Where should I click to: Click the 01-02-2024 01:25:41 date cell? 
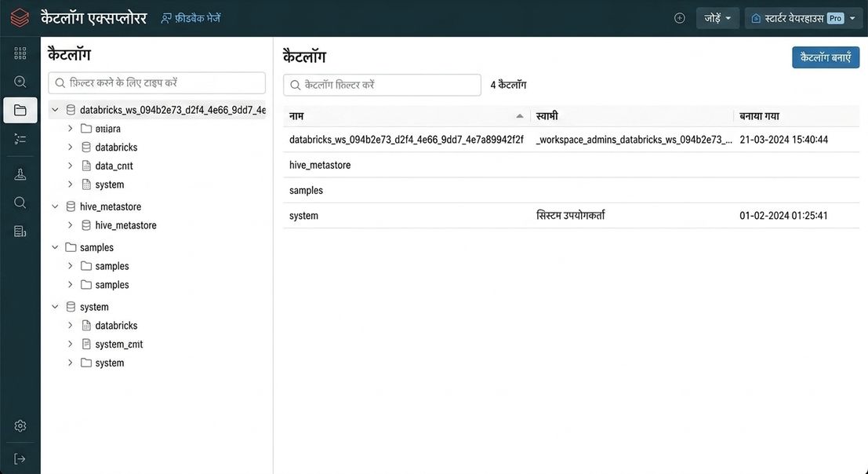pyautogui.click(x=783, y=216)
